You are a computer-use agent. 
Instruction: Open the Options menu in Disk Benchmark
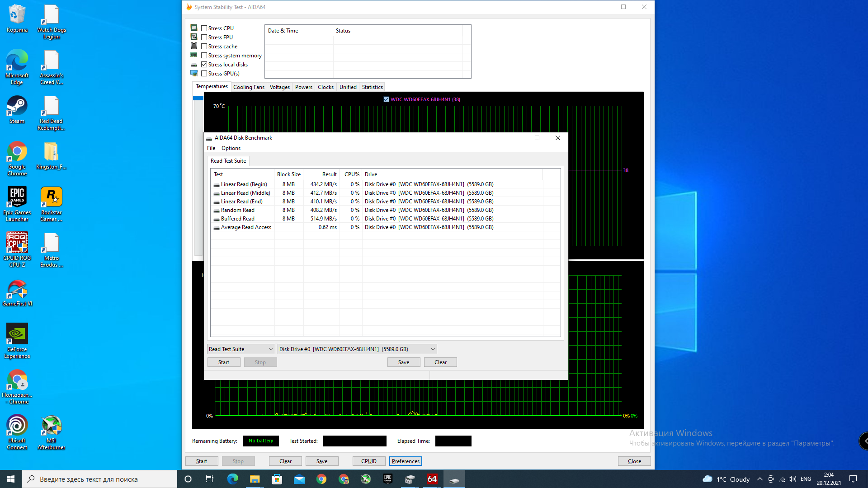pos(231,148)
